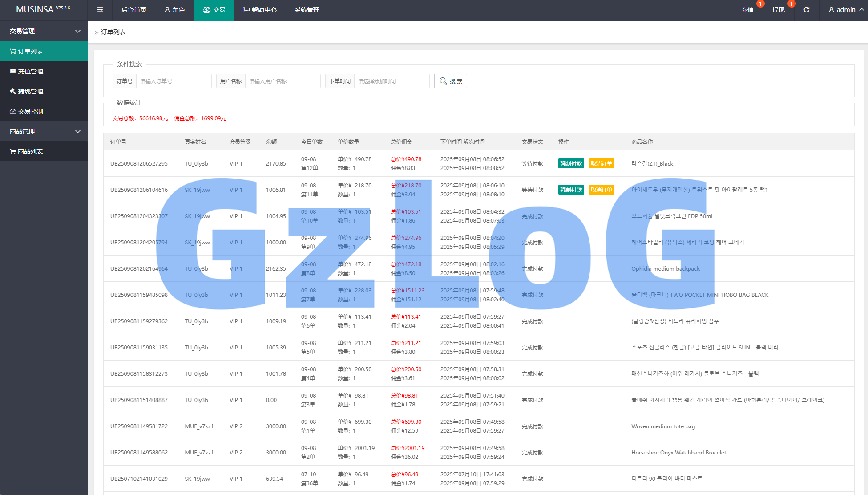Focus the 订单号 input field
This screenshot has height=495, width=868.
pos(174,81)
